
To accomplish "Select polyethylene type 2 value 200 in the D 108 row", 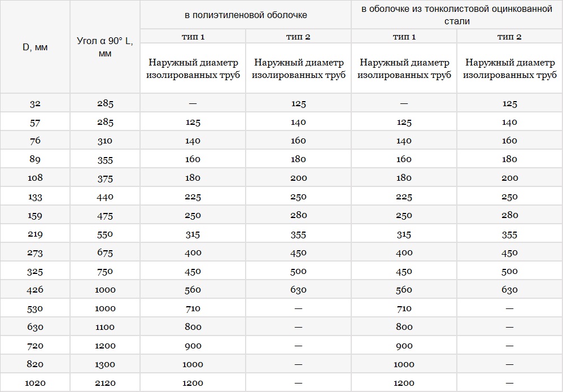I will pyautogui.click(x=298, y=177).
